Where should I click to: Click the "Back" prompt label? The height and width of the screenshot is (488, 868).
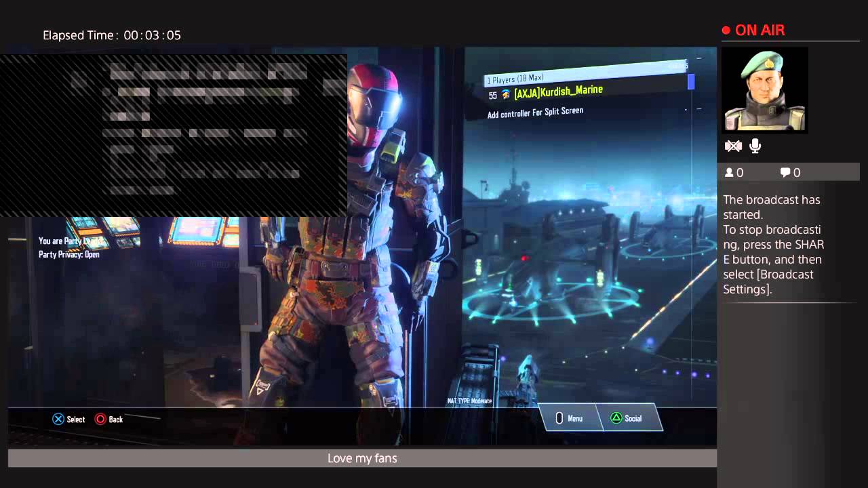[116, 420]
